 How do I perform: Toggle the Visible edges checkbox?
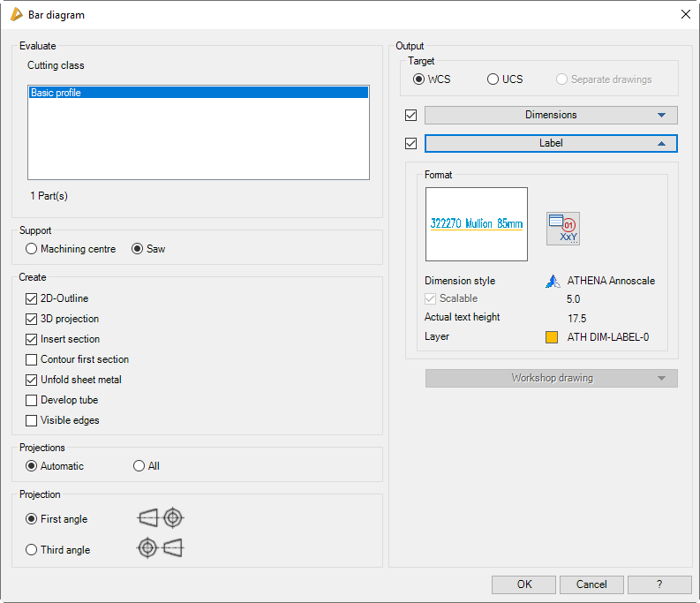[33, 420]
